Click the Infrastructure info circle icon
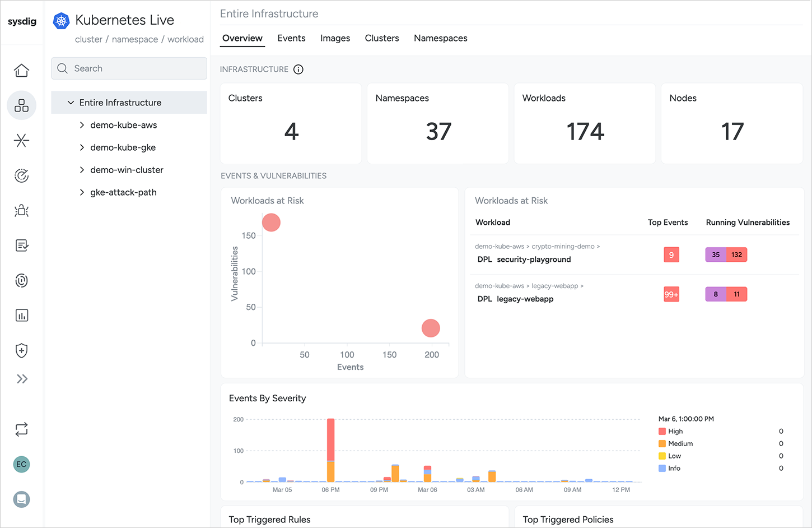Screen dimensions: 812x528 298,70
